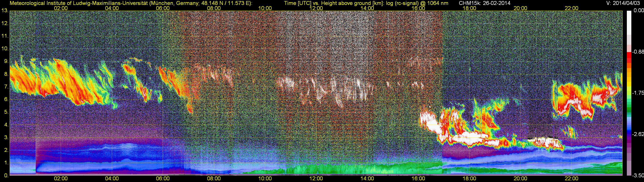The image size is (644, 182).
Task: Click the height axis label 7
Action: 6,87
